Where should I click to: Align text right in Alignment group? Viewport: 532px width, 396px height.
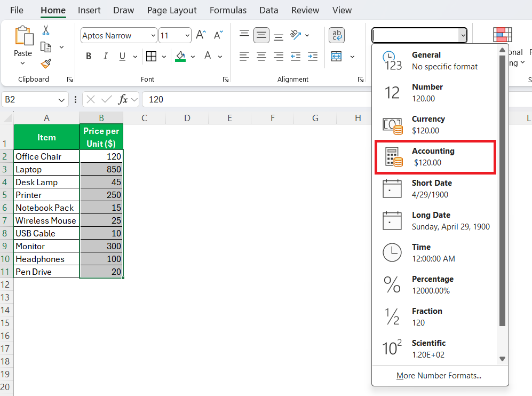point(279,57)
